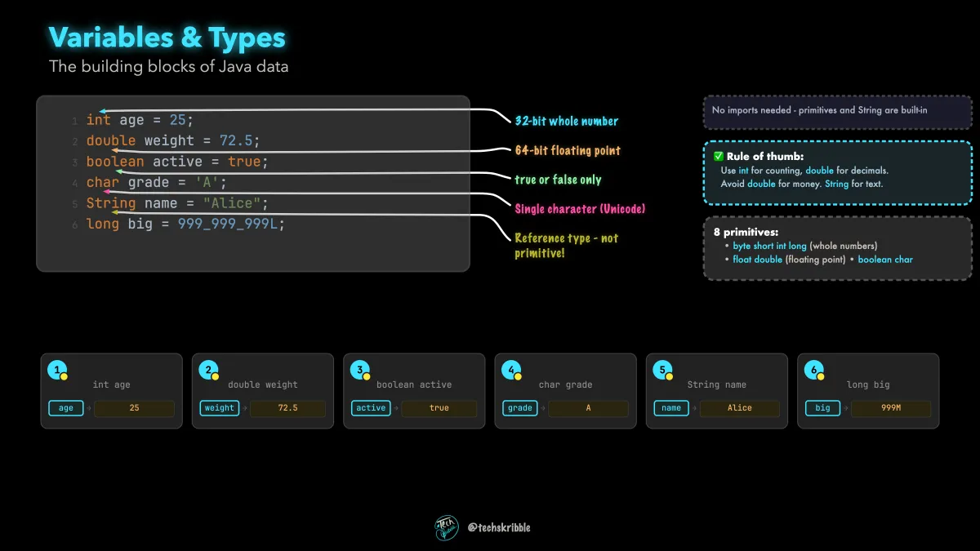Click the 'long big' card label

click(868, 384)
